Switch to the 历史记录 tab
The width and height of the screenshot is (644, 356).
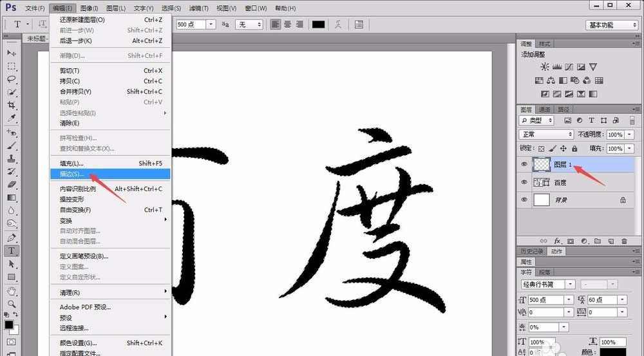(x=532, y=251)
